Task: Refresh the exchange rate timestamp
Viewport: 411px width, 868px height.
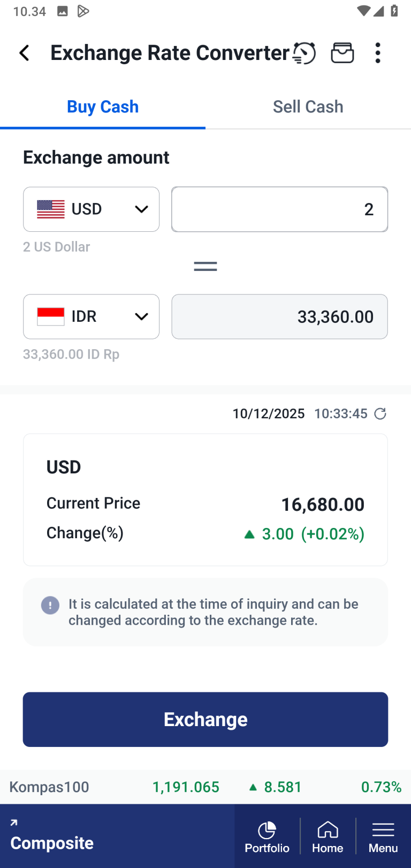Action: [x=380, y=414]
